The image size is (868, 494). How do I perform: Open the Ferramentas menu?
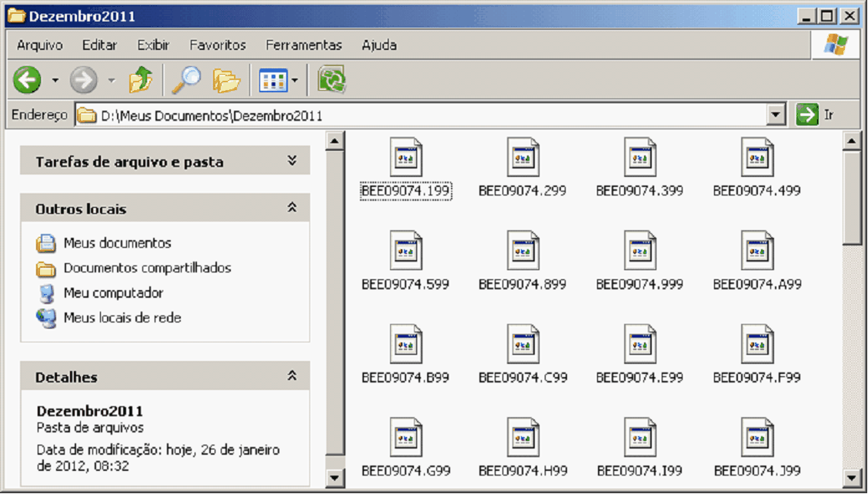tap(303, 45)
